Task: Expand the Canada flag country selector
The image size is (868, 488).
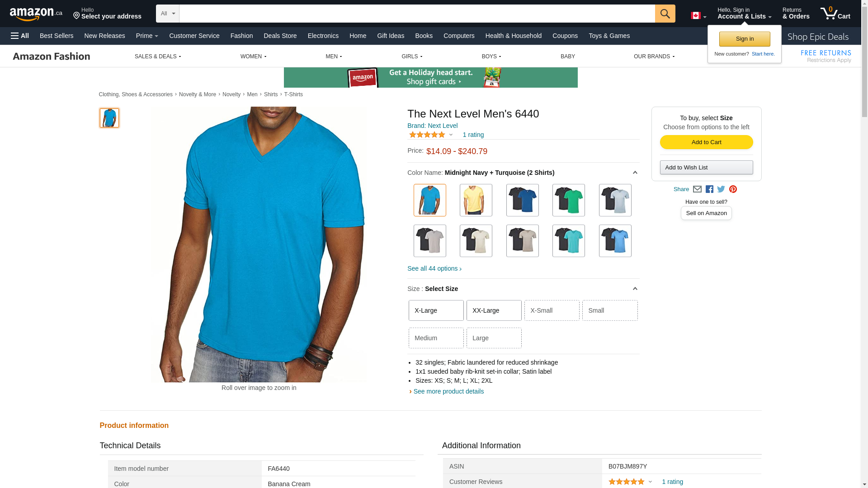Action: click(x=698, y=16)
